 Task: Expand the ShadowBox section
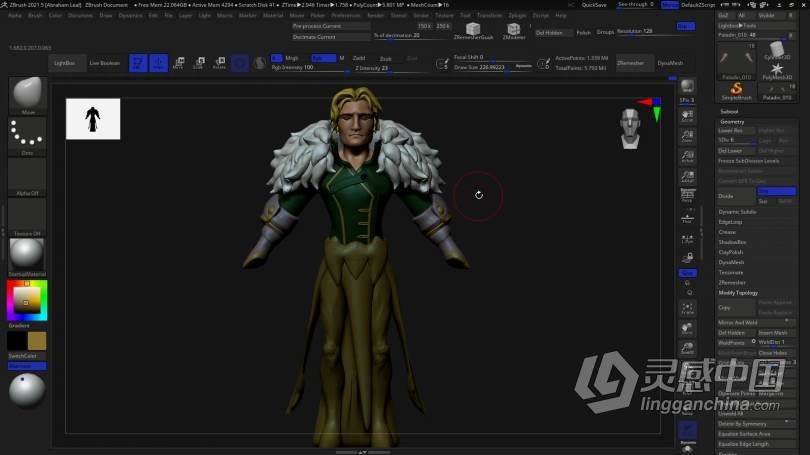click(x=732, y=242)
